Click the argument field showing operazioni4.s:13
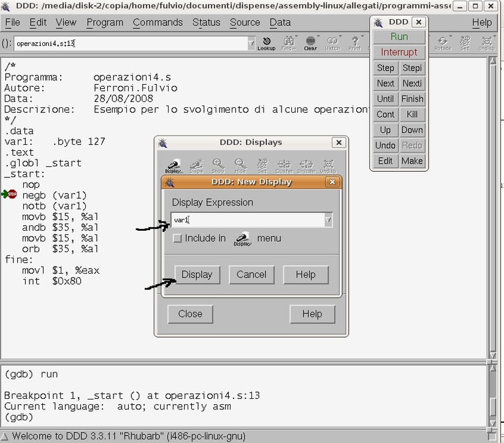The height and width of the screenshot is (443, 504). [131, 44]
